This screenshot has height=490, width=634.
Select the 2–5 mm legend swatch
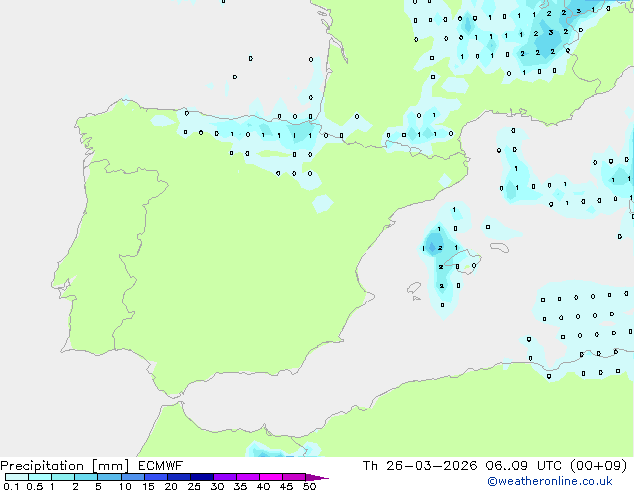[x=86, y=477]
